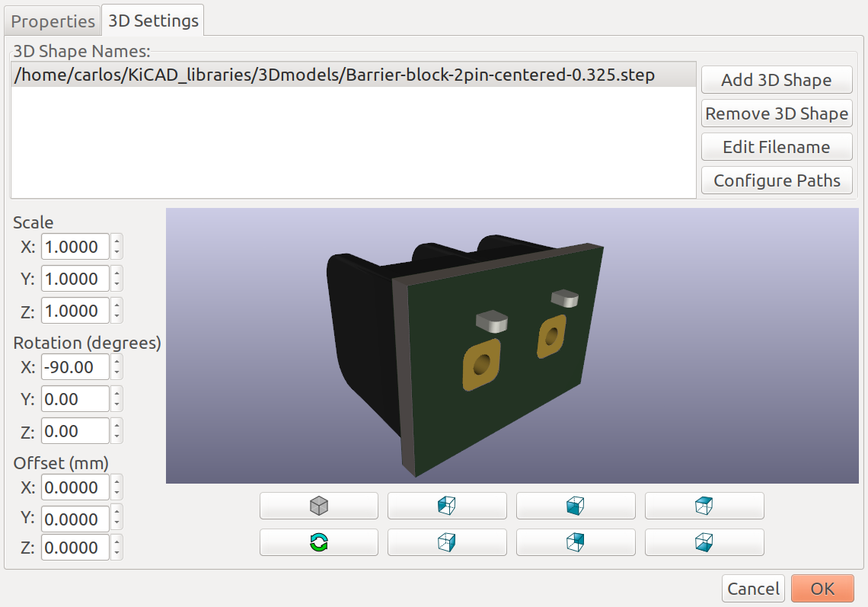Reload the 3D preview with green refresh icon

[x=319, y=542]
